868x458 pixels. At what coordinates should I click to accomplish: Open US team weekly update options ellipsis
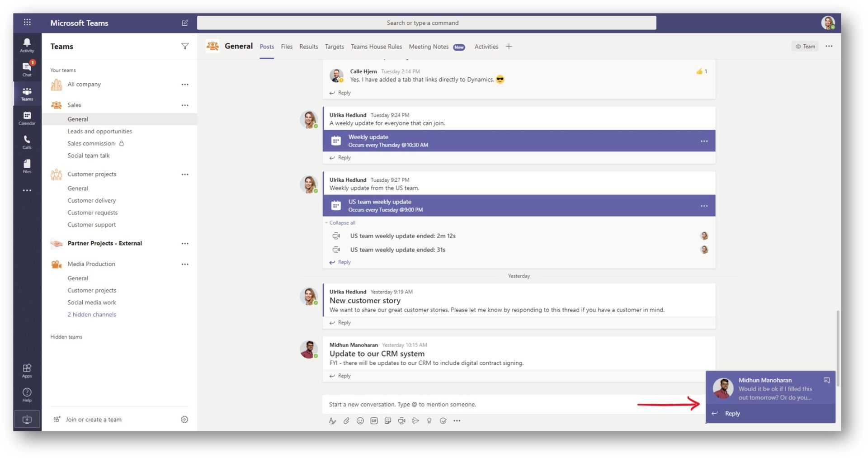[704, 206]
